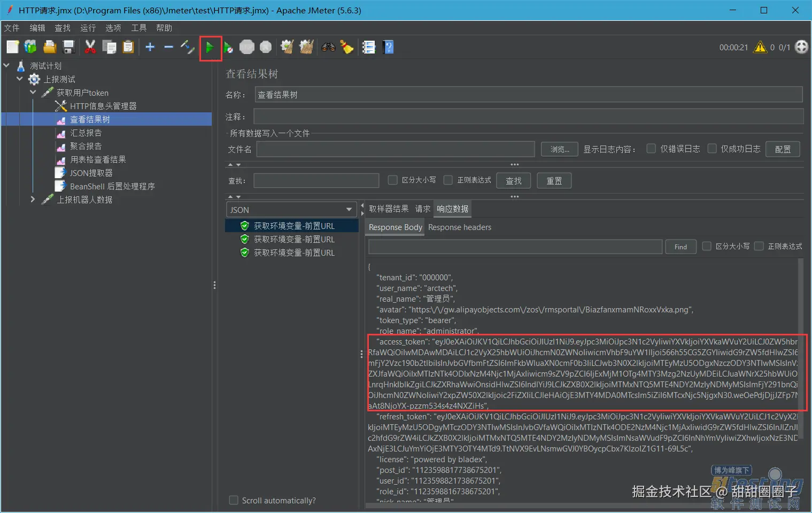Viewport: 812px width, 513px height.
Task: Click the 配置 button
Action: click(783, 149)
